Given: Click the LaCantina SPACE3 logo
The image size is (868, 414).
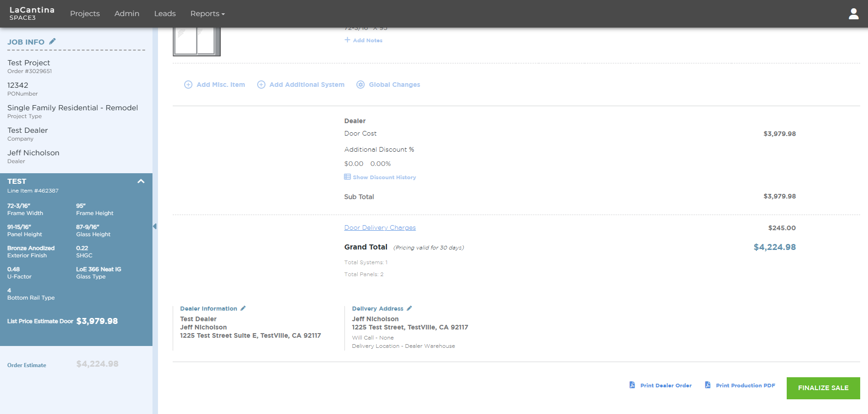Looking at the screenshot, I should (x=32, y=13).
